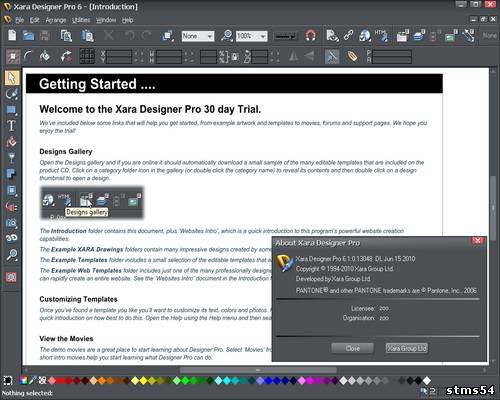Open the 100% zoom dropdown
The image size is (500, 400).
coord(252,36)
